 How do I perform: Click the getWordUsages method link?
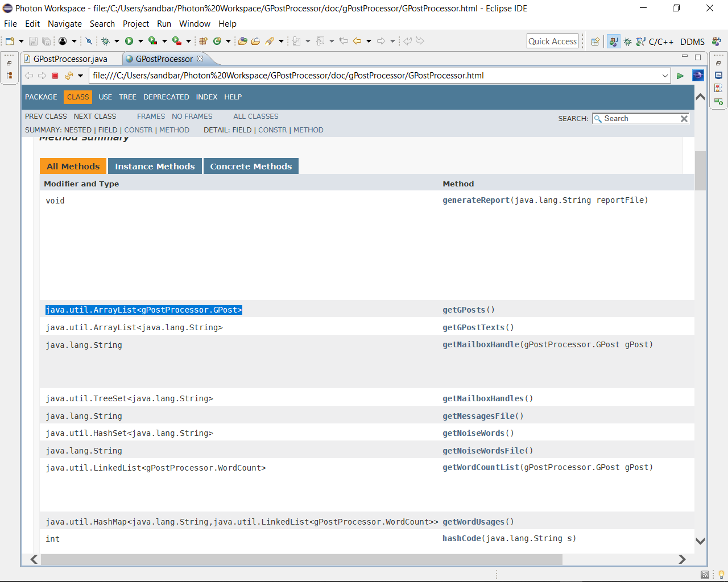473,522
